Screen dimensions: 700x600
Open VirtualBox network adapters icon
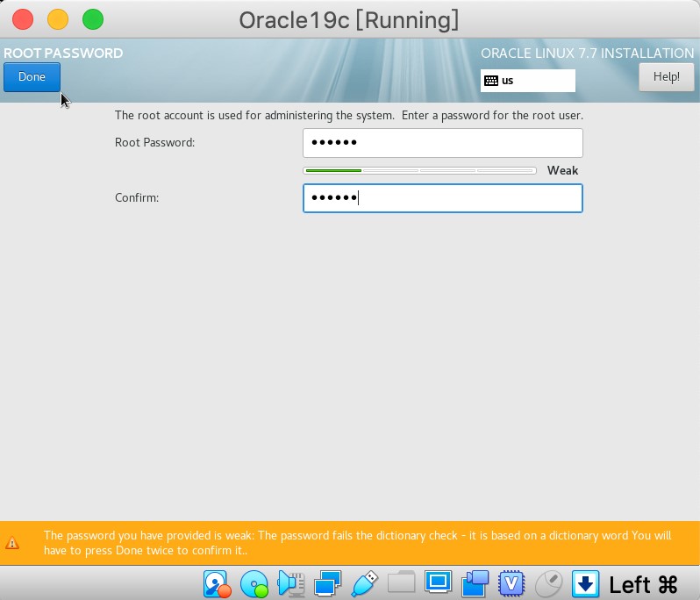click(x=328, y=583)
